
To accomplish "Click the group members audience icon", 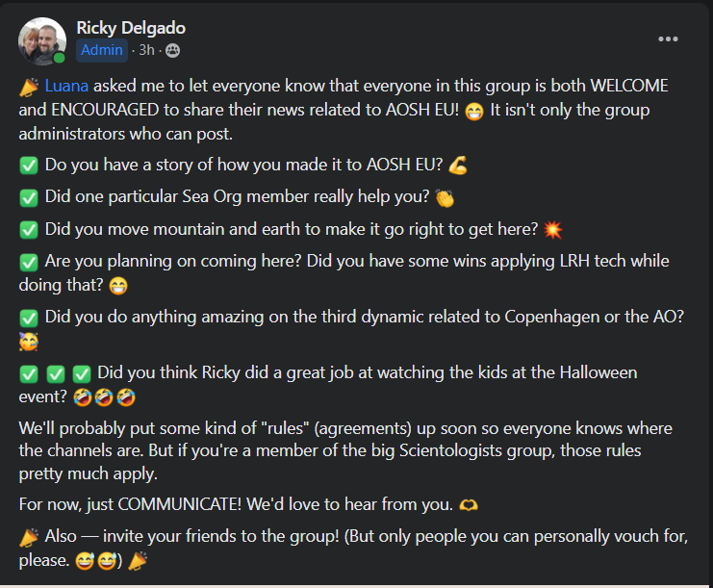I will [x=173, y=50].
